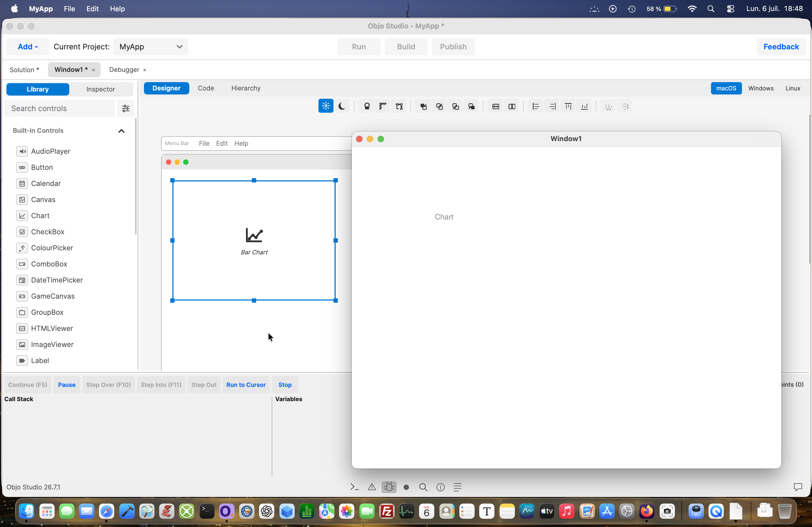Open the Edit menu in macOS menu bar
The height and width of the screenshot is (527, 812).
(x=92, y=9)
